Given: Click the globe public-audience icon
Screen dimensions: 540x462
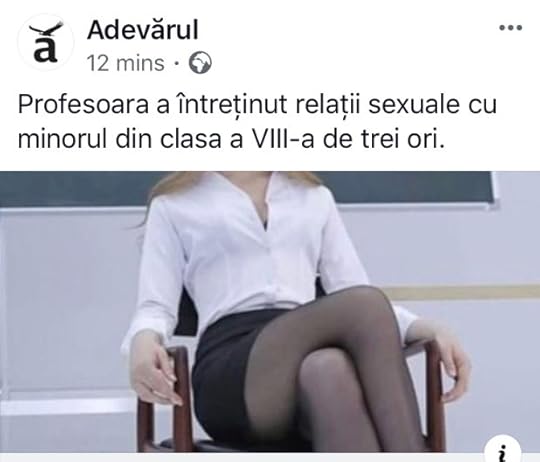Looking at the screenshot, I should (200, 63).
